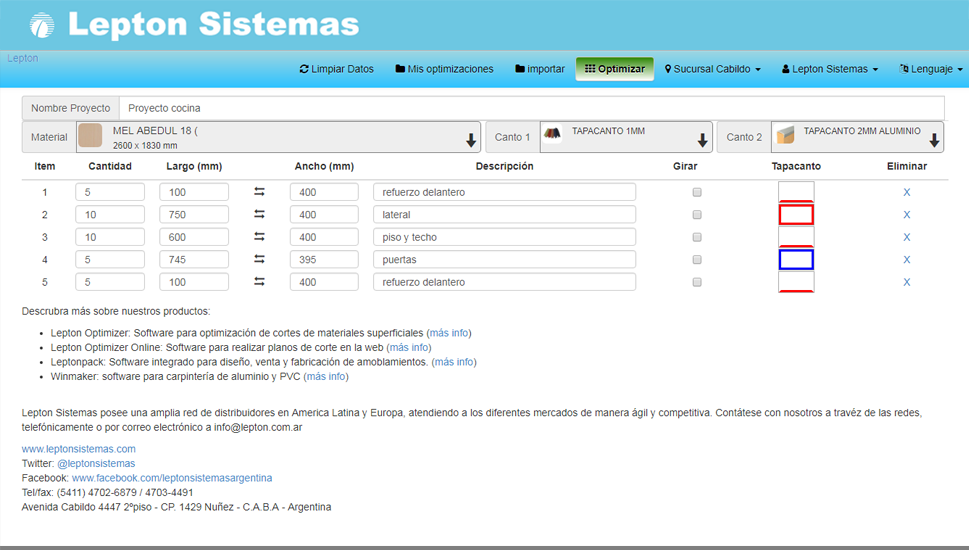Click the Nombre Proyecto input field
Image resolution: width=969 pixels, height=550 pixels.
pos(531,108)
